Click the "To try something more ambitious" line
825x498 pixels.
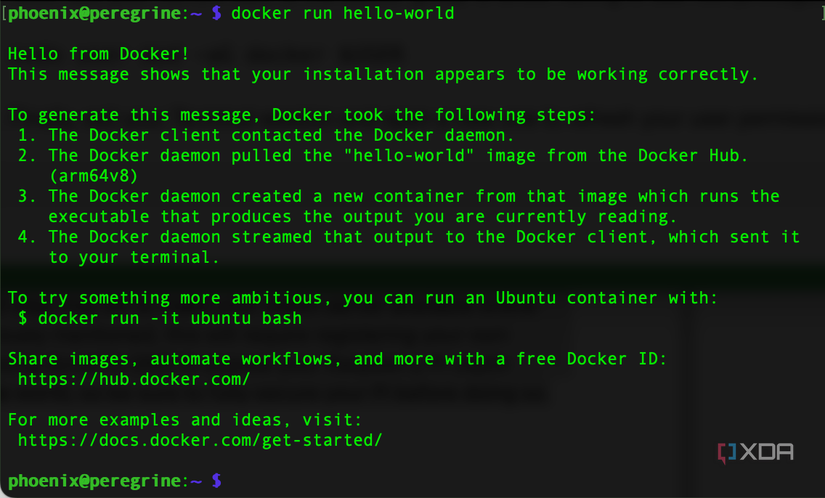point(363,298)
